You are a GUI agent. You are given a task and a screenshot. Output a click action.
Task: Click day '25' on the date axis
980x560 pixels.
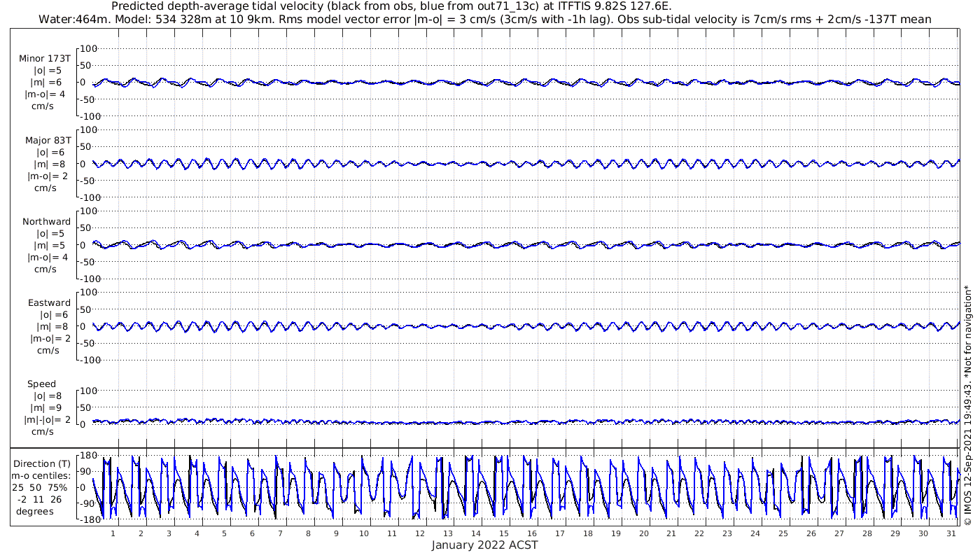(x=783, y=533)
